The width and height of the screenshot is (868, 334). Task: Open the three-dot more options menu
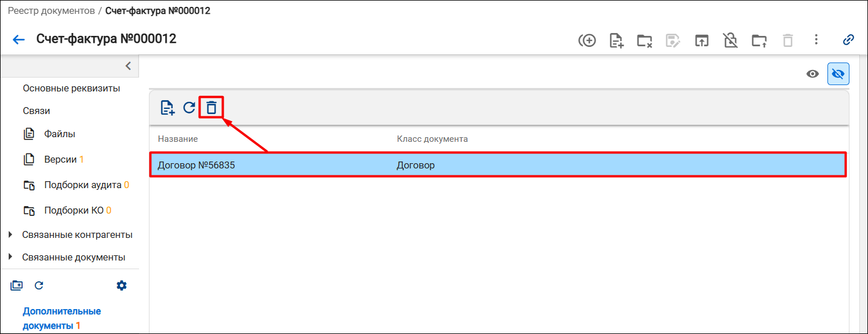(816, 39)
